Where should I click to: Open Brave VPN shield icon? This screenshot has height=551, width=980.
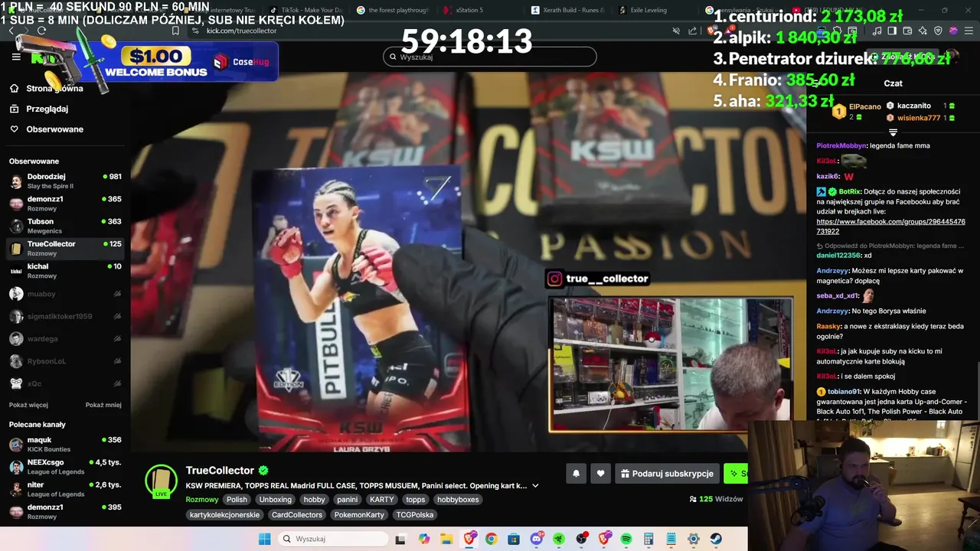click(938, 31)
